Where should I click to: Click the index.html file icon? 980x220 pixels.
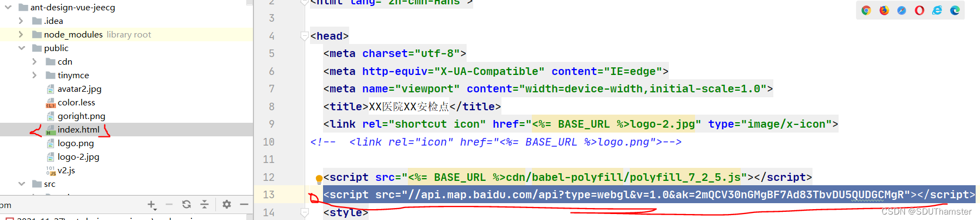[51, 130]
